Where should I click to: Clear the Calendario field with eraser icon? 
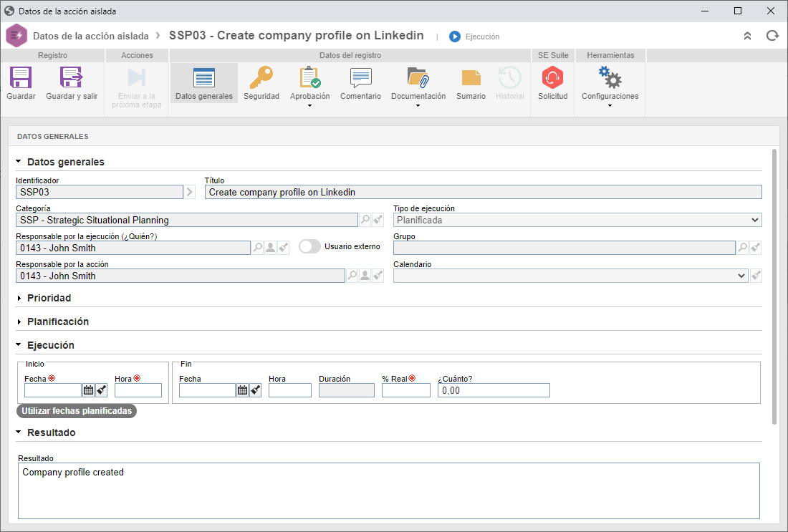(x=755, y=276)
